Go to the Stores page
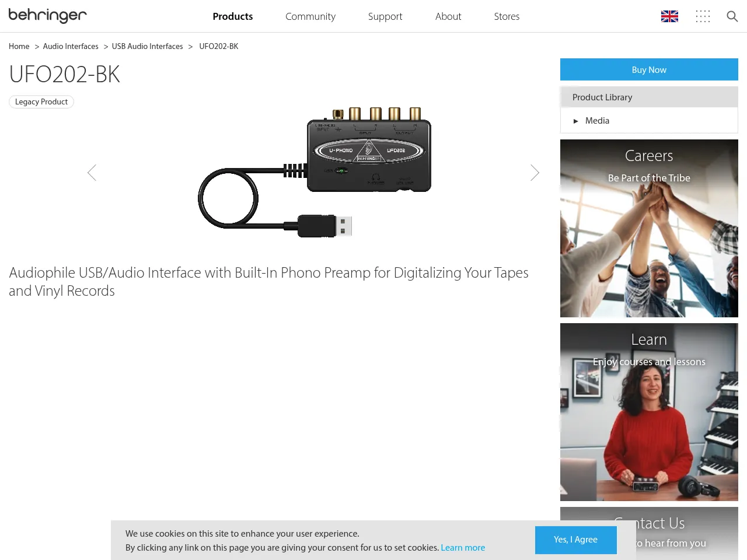The height and width of the screenshot is (560, 747). tap(507, 16)
